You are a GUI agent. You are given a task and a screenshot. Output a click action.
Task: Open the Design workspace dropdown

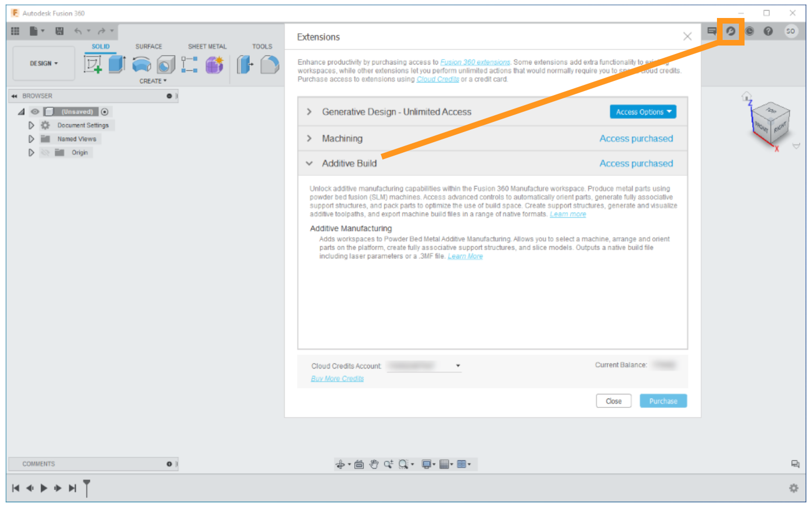tap(44, 63)
